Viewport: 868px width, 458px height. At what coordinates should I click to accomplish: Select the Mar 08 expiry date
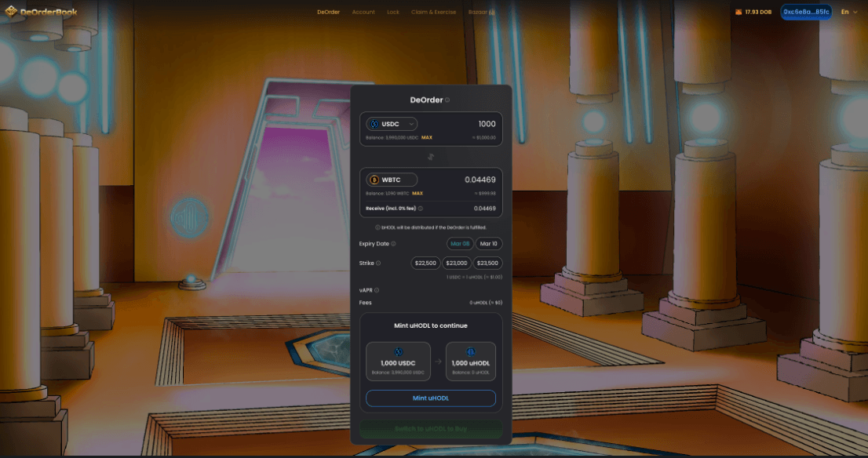(460, 244)
